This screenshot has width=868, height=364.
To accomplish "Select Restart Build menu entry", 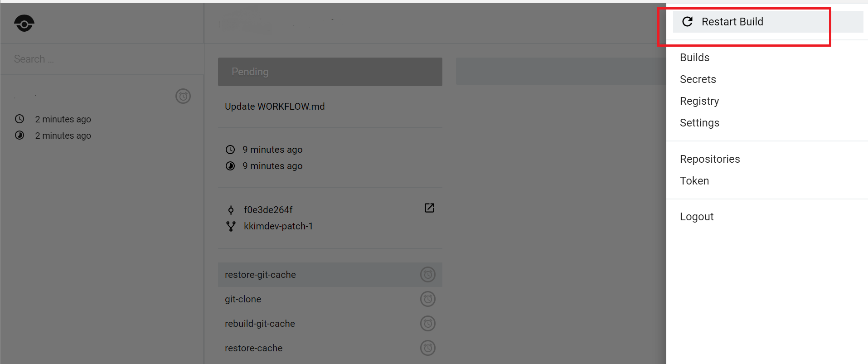I will [732, 22].
